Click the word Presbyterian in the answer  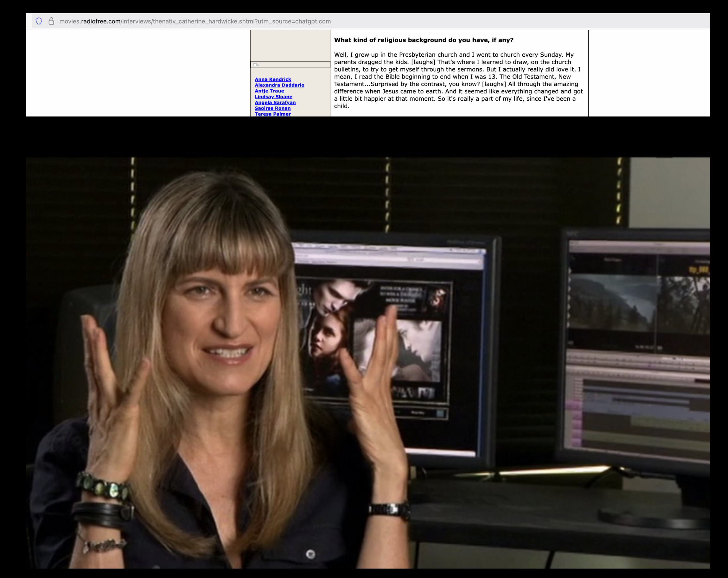point(417,55)
